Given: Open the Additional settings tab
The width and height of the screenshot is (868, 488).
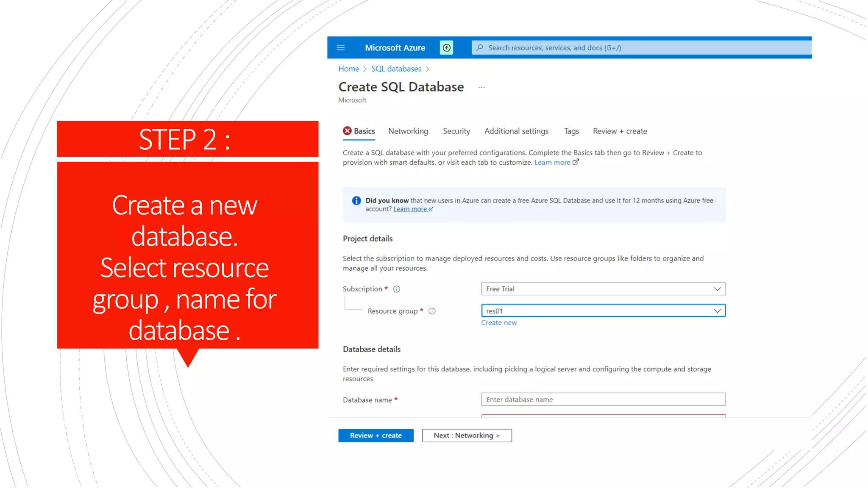Looking at the screenshot, I should point(516,131).
